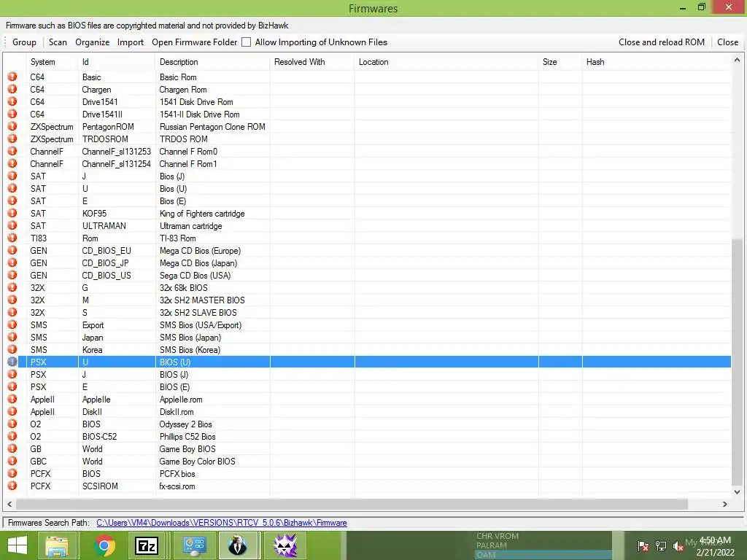Click the status icon on the SAT KOF95 row

tap(12, 213)
